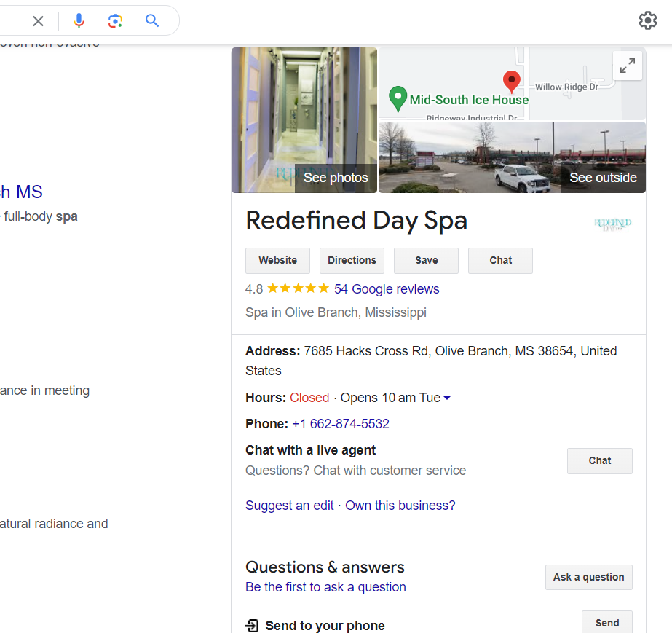The width and height of the screenshot is (672, 633).
Task: Get Directions to the spa
Action: click(352, 260)
